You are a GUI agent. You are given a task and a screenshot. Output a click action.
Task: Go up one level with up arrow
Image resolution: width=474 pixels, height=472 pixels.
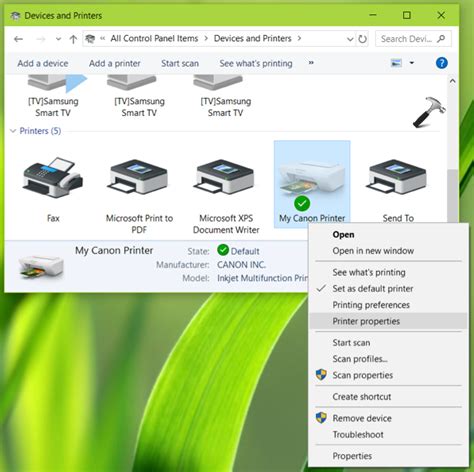pos(73,39)
